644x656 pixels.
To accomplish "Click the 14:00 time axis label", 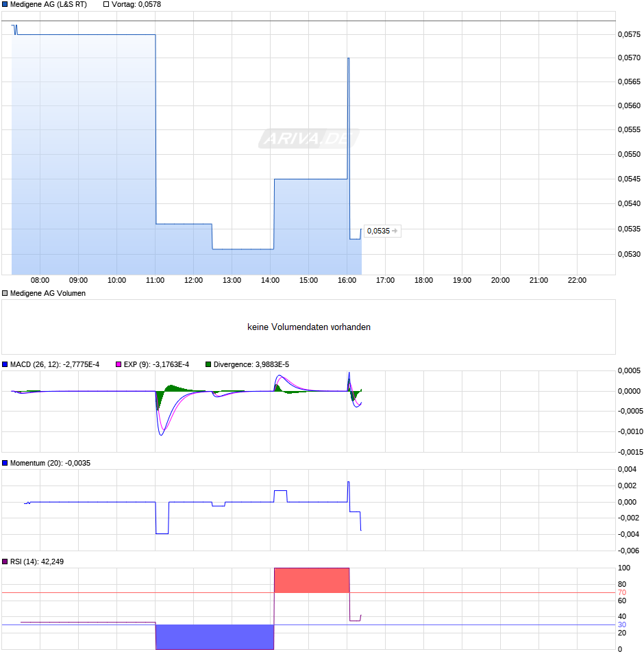I will (271, 280).
